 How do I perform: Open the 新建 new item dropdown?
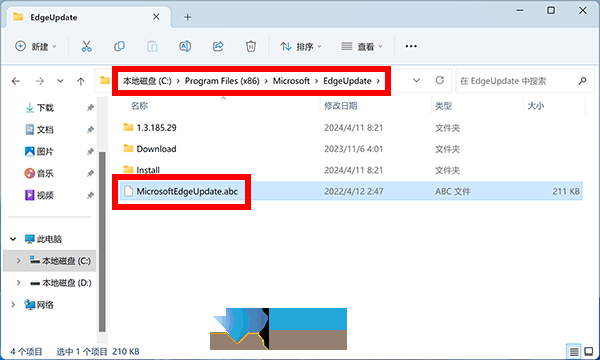pos(36,46)
